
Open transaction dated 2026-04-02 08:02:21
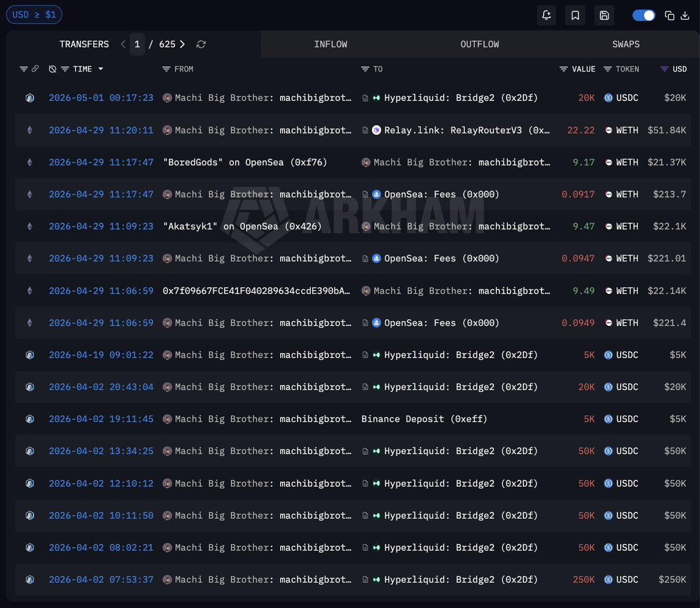(101, 548)
